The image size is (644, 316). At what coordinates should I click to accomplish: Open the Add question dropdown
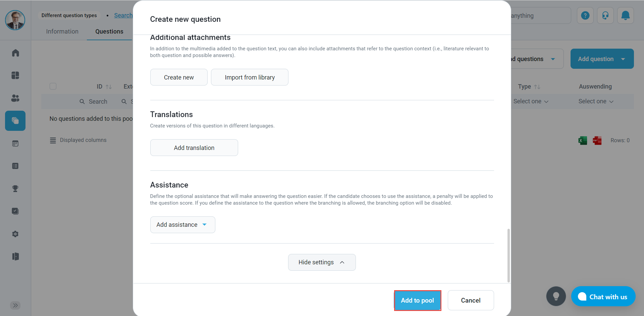click(x=602, y=59)
